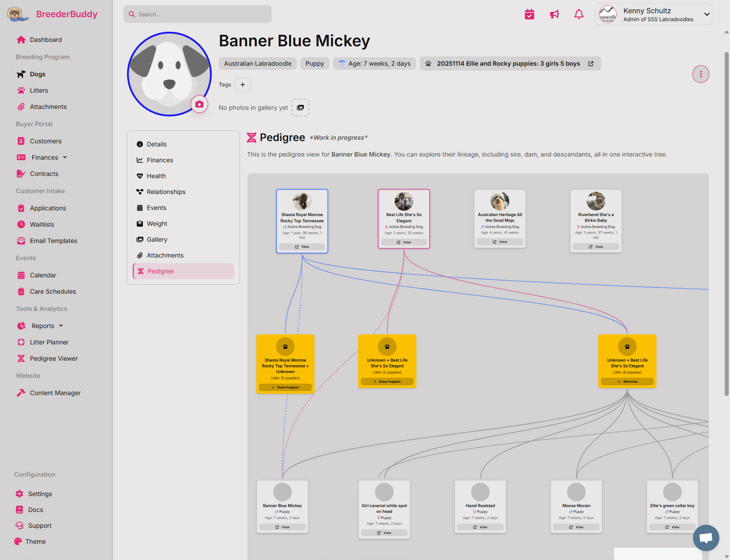Switch to the Health tab
This screenshot has width=730, height=560.
click(156, 175)
